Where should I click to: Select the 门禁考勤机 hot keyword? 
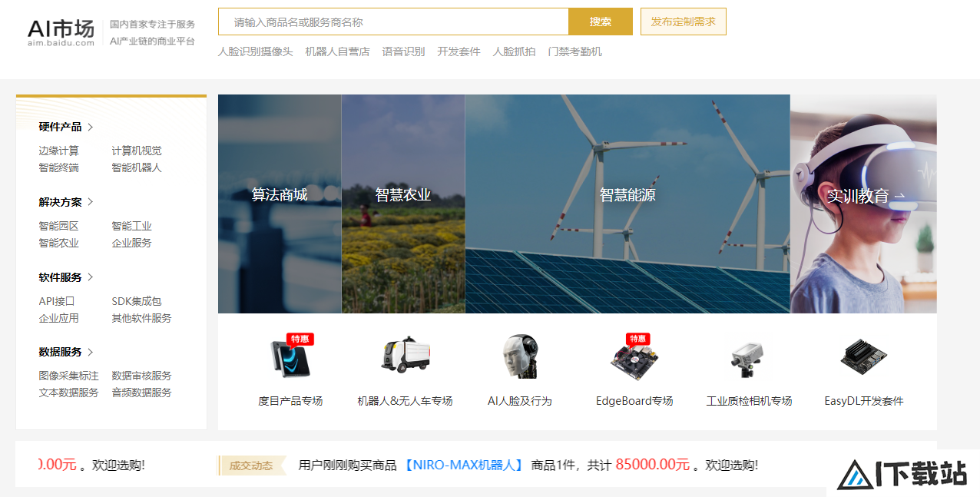(x=574, y=51)
